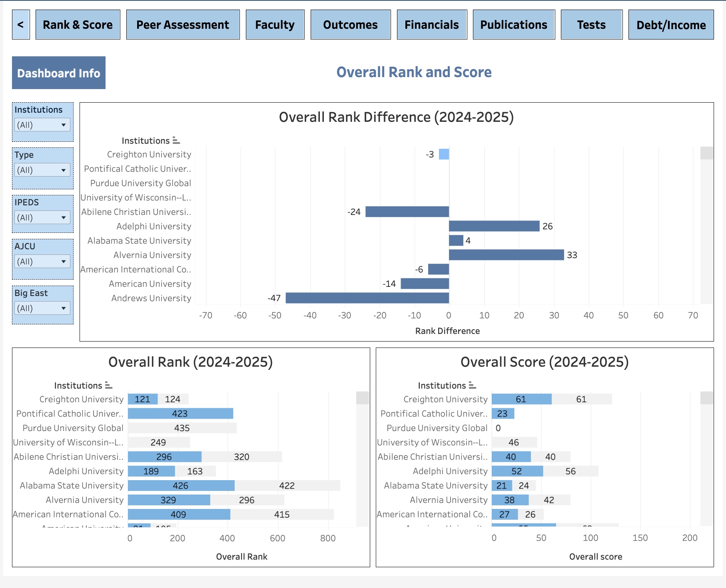
Task: Click the Alabama State 426 rank bar
Action: tap(181, 485)
